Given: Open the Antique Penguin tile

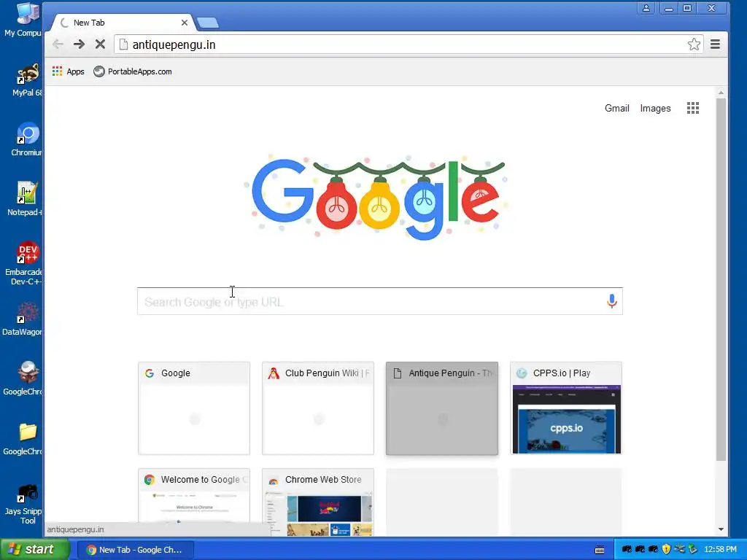Looking at the screenshot, I should click(442, 408).
